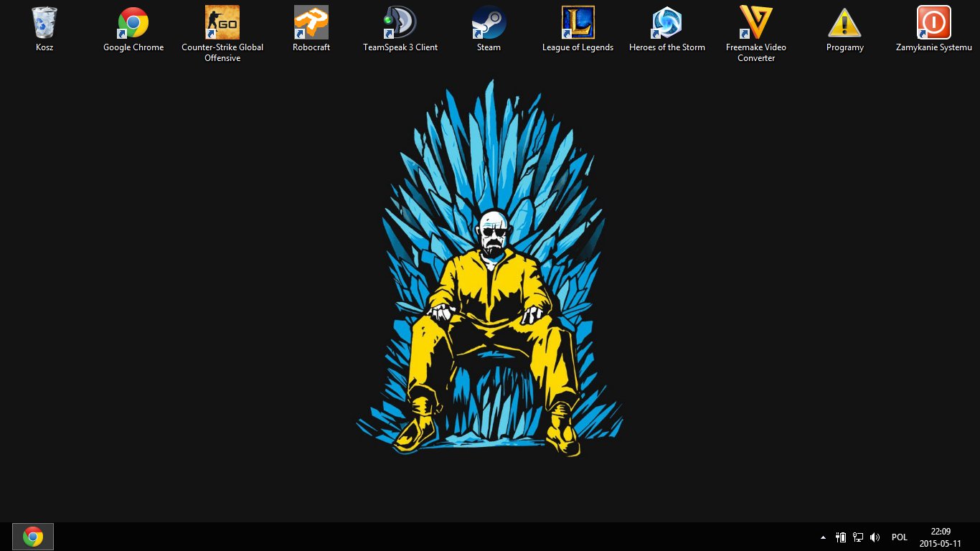Click the Freemake Video Converter icon
Screen dimensions: 980x551
click(x=756, y=23)
